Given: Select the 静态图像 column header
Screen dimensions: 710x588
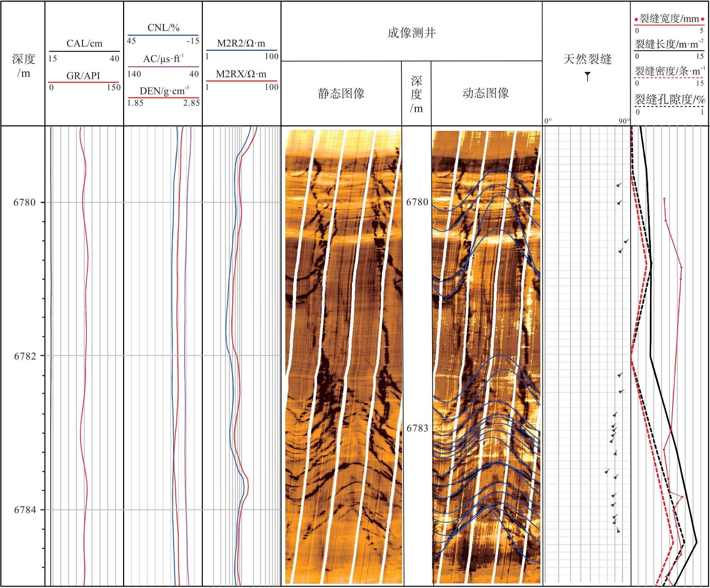Looking at the screenshot, I should coord(341,93).
